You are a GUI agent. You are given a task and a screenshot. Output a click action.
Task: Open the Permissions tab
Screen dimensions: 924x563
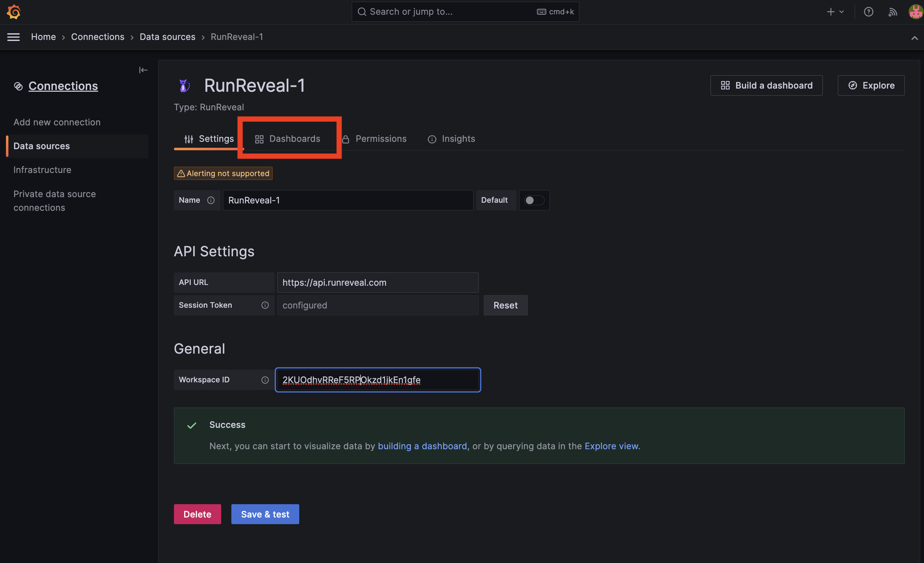click(374, 139)
